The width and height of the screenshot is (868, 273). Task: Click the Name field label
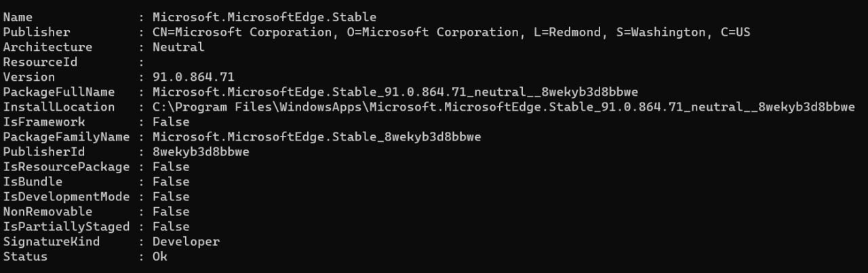click(x=18, y=17)
